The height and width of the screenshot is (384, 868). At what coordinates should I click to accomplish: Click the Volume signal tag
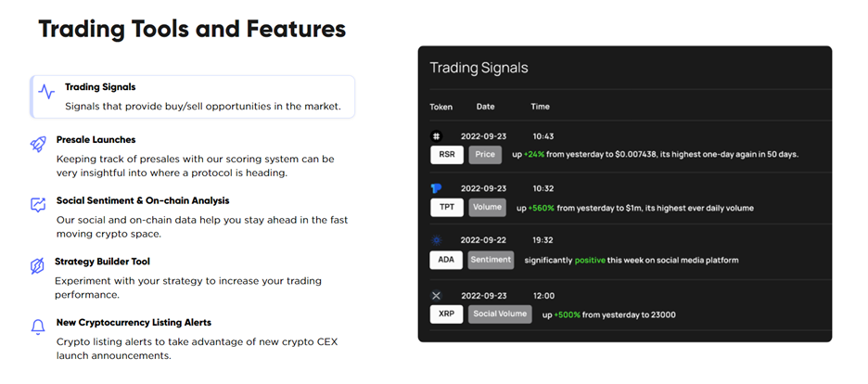[x=487, y=208]
